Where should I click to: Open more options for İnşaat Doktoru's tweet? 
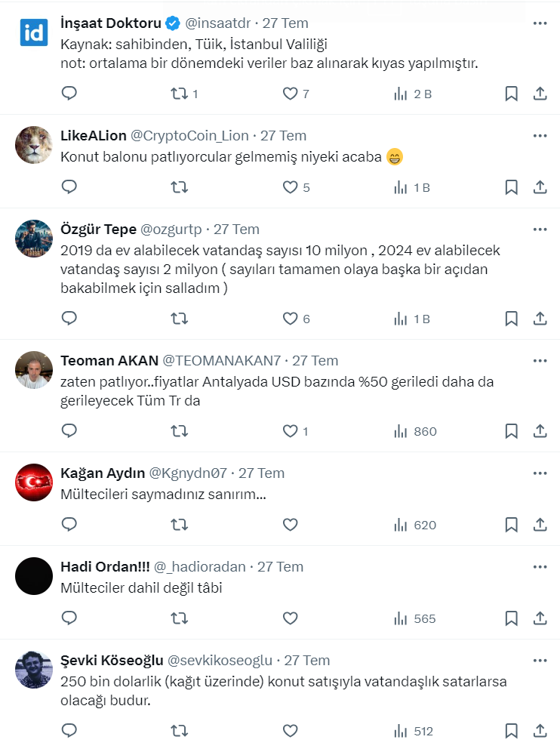pos(540,23)
